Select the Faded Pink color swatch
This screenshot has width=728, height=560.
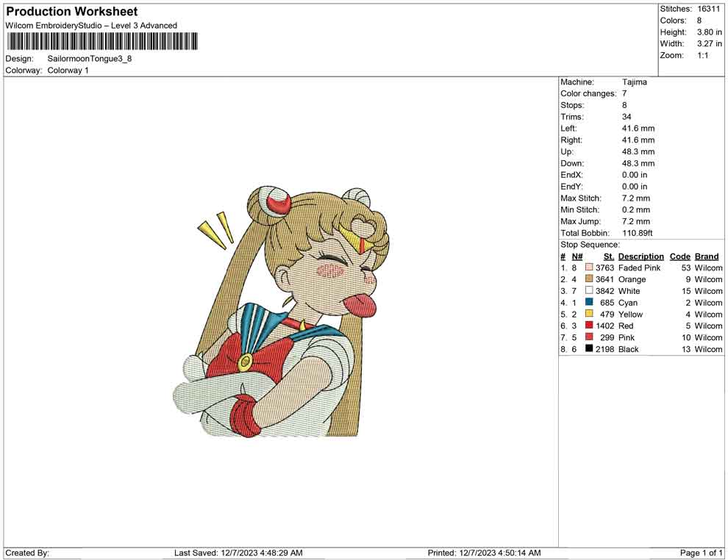tap(589, 268)
